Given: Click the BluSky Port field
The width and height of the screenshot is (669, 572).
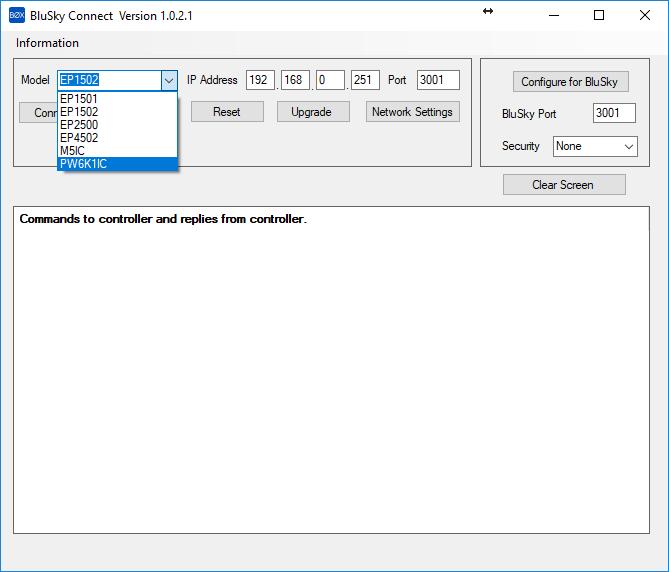Looking at the screenshot, I should [613, 113].
